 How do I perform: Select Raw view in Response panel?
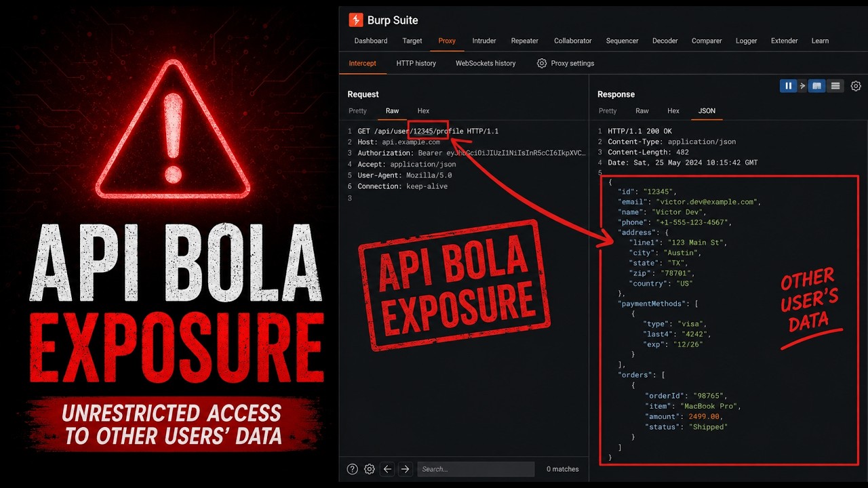point(642,110)
